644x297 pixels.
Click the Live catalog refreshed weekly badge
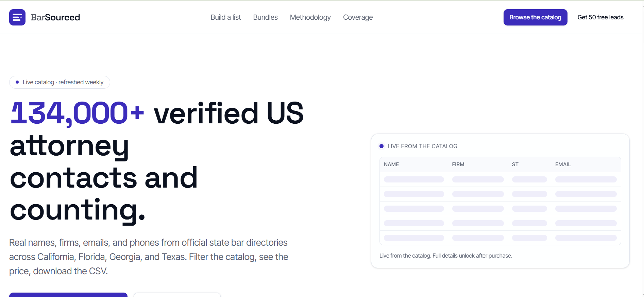[60, 82]
